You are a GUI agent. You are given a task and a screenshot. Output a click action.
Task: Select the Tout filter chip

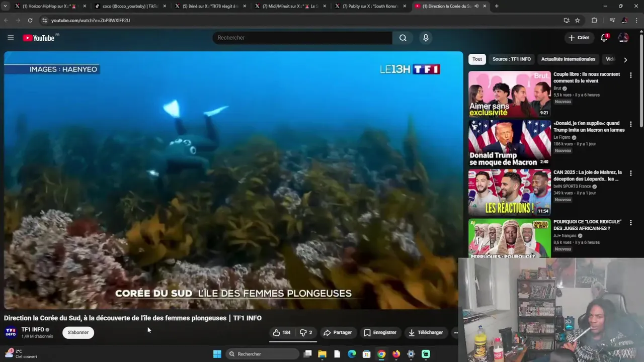tap(477, 59)
